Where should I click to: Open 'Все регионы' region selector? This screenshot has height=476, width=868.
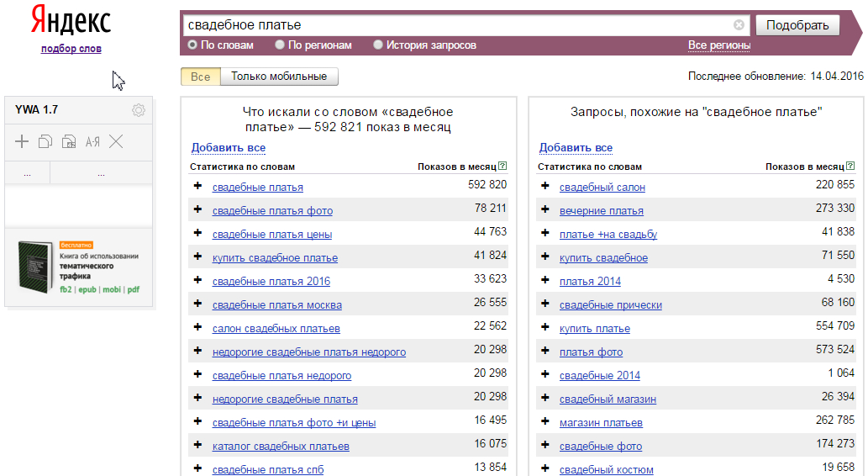pos(718,45)
